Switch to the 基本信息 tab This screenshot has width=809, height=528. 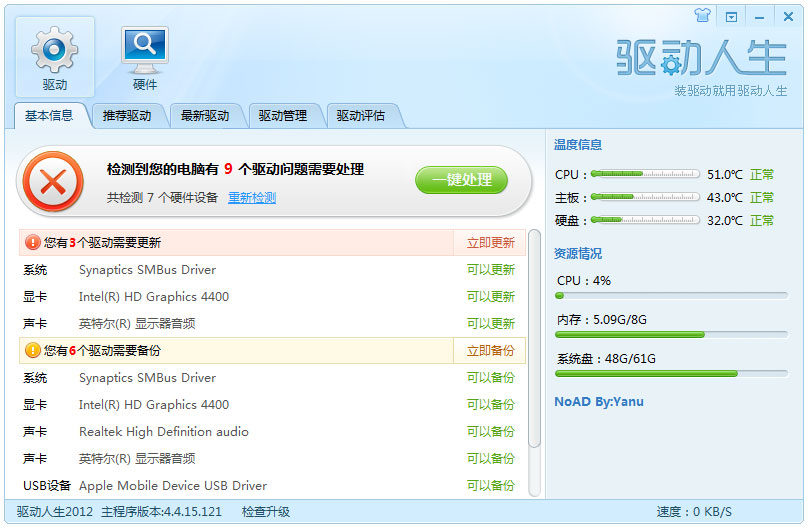[49, 116]
